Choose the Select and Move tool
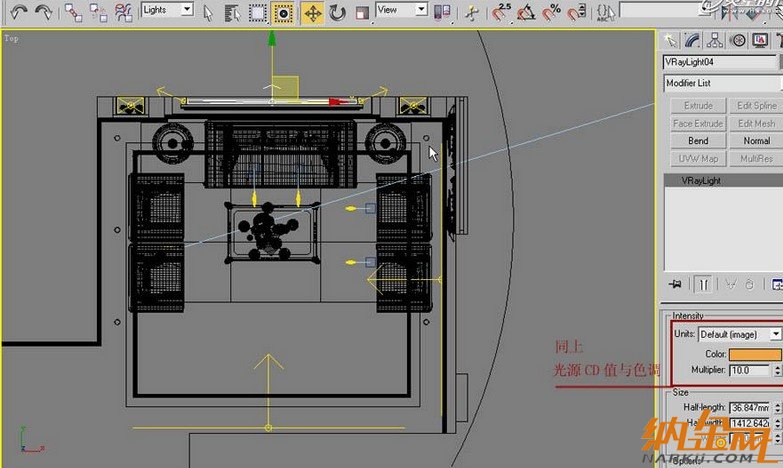783x468 pixels. tap(311, 12)
